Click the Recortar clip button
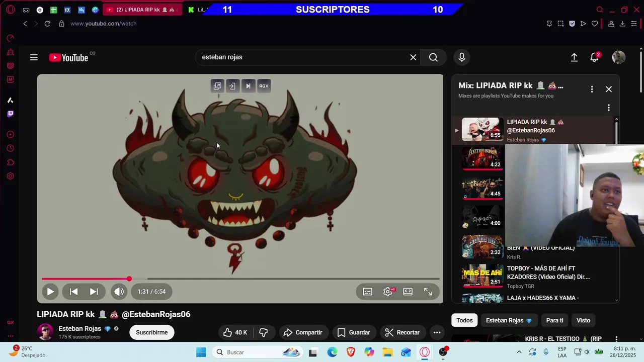The image size is (644, 362). pos(403,332)
